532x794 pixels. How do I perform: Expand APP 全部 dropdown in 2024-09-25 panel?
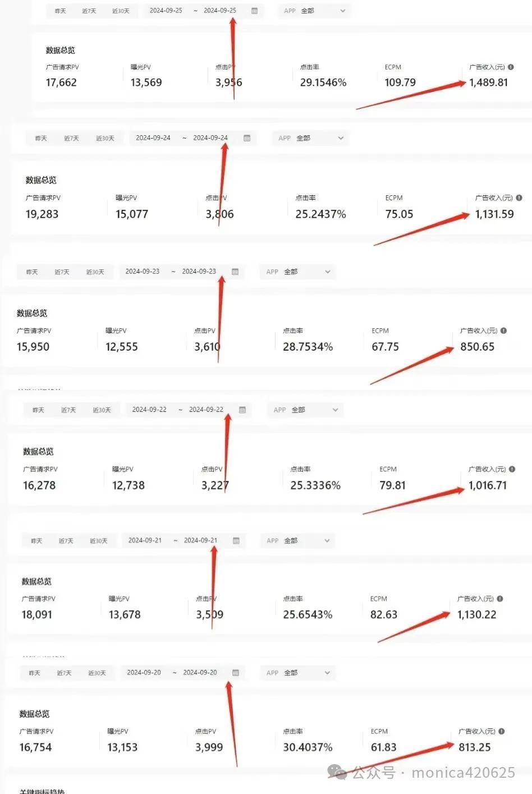click(314, 11)
